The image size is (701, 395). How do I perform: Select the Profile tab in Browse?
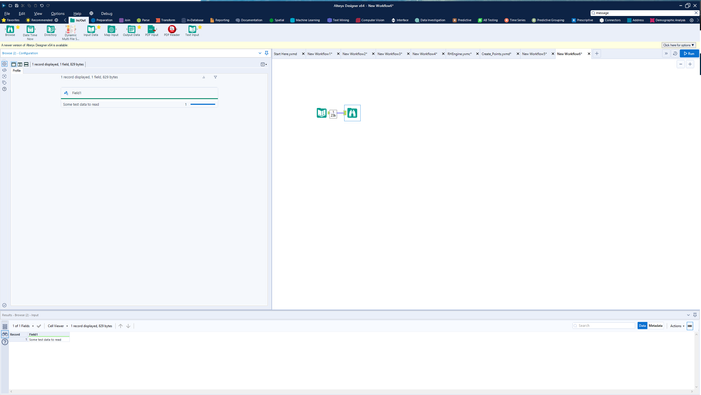click(17, 71)
